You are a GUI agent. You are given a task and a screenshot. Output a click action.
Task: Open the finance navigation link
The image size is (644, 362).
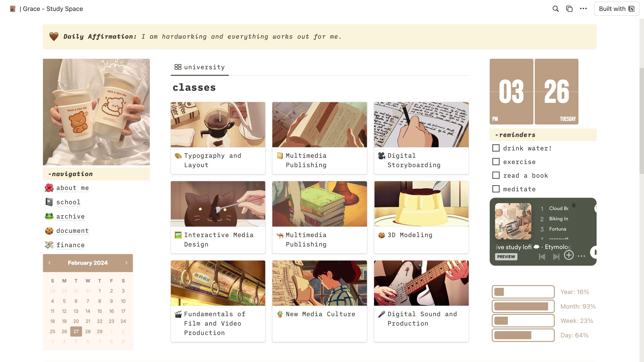coord(70,245)
